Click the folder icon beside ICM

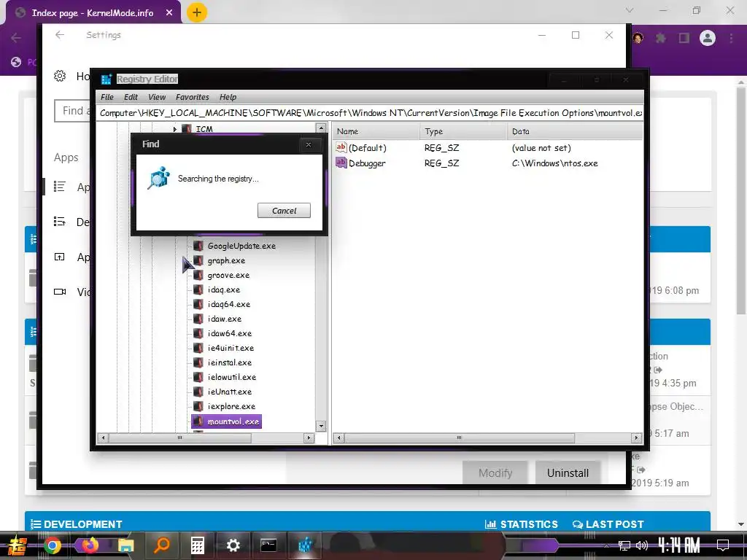click(x=187, y=129)
